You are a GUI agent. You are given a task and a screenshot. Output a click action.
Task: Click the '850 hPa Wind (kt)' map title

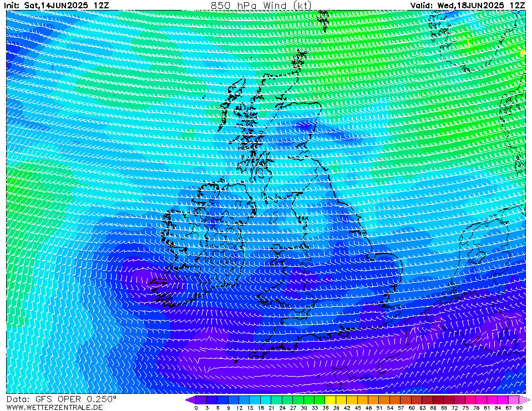coord(261,6)
